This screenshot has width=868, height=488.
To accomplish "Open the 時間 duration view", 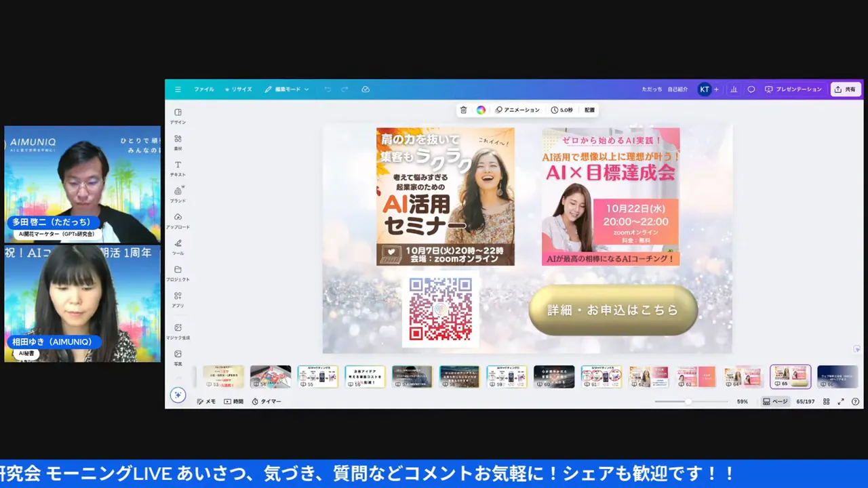I will pyautogui.click(x=234, y=402).
